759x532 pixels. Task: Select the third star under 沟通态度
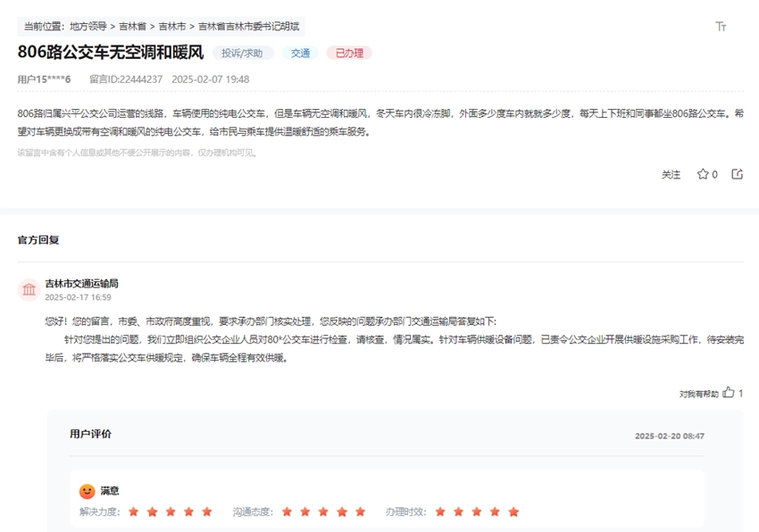tap(321, 512)
